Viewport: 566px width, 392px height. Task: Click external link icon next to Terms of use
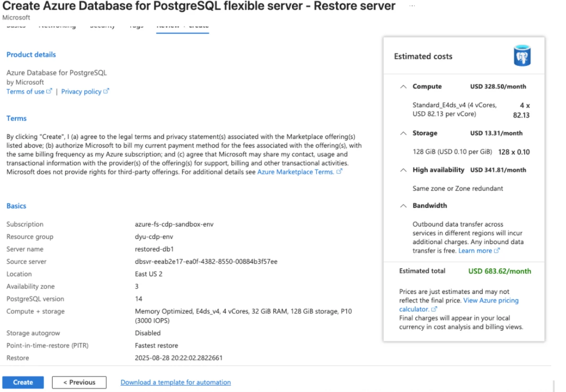(x=49, y=91)
